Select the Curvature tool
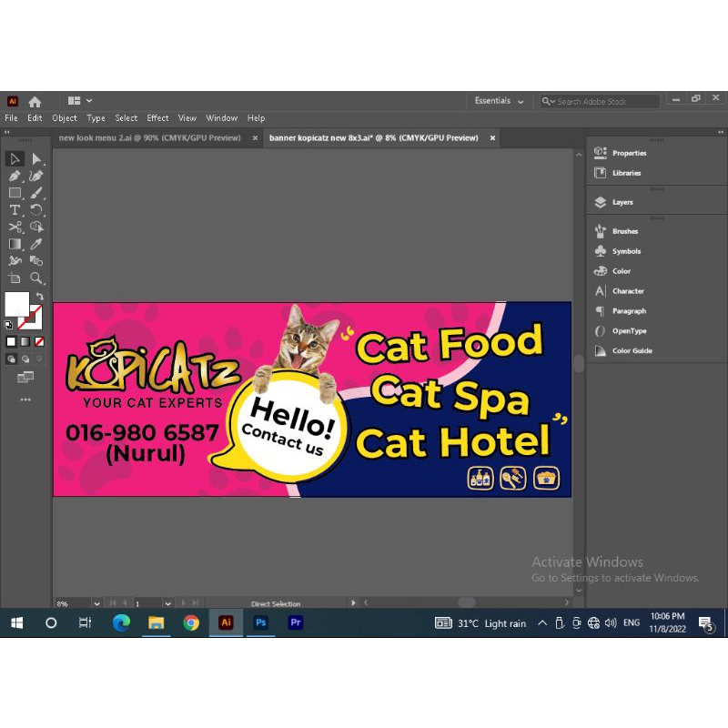The image size is (728, 728). 36,176
